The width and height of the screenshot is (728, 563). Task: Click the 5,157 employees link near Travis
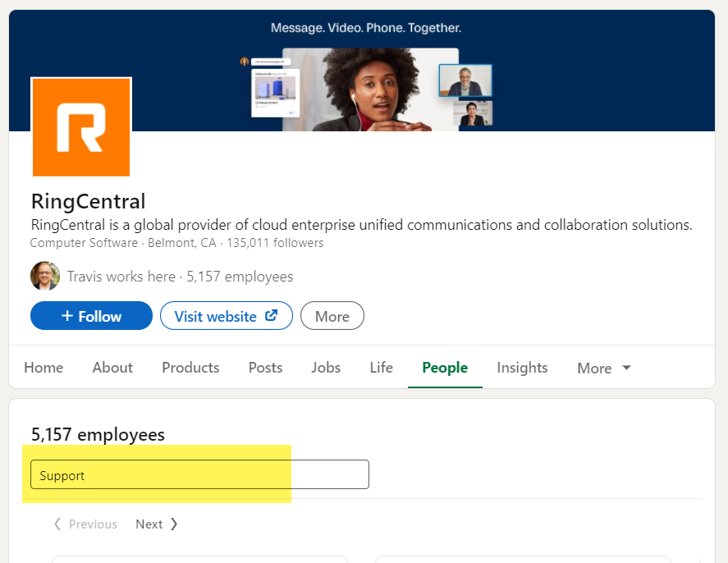240,276
